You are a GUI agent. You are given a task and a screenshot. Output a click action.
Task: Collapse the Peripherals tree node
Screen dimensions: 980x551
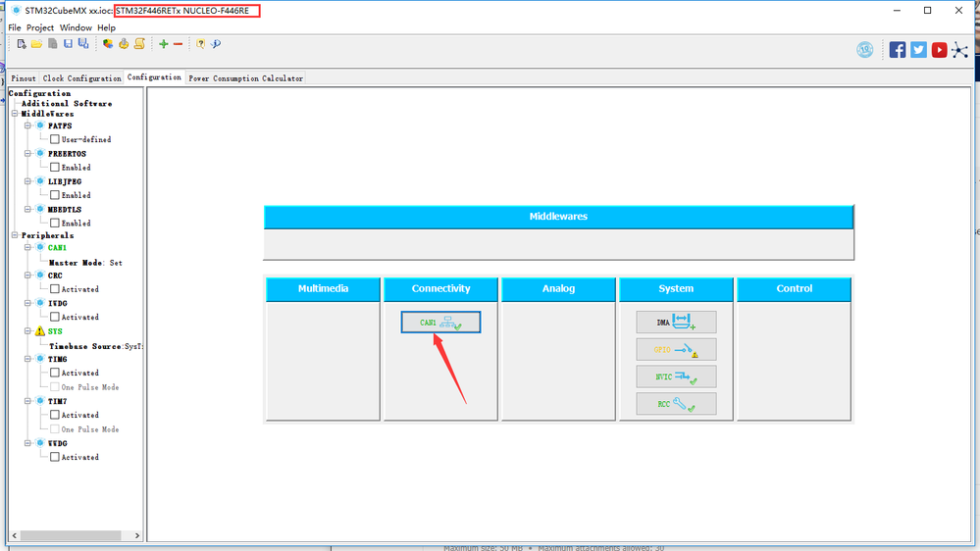(15, 235)
